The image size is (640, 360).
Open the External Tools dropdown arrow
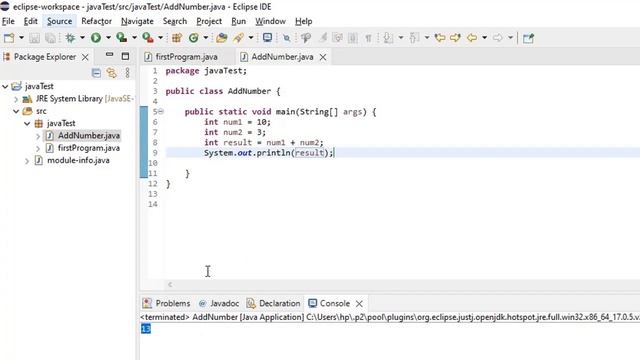point(160,38)
